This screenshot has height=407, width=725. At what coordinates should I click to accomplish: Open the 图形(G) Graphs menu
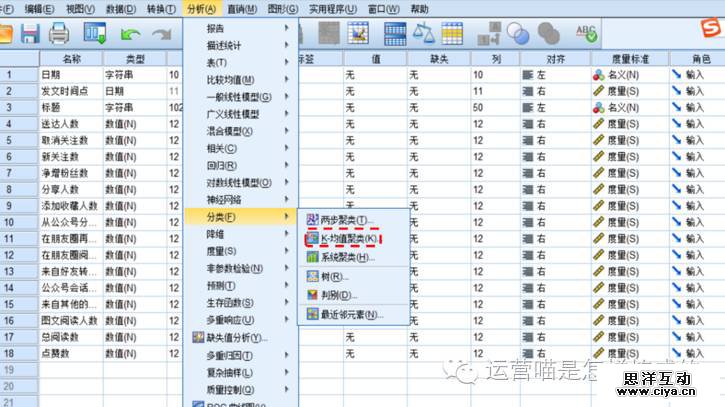[x=283, y=9]
